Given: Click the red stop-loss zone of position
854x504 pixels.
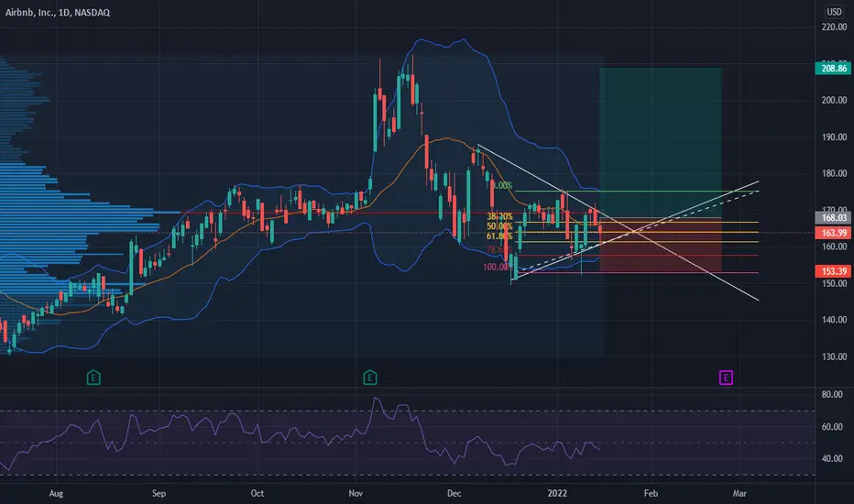Looking at the screenshot, I should tap(661, 246).
